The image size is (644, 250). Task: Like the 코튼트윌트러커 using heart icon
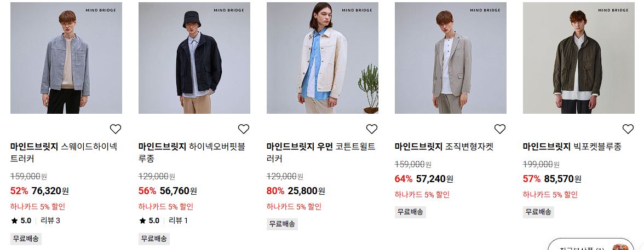click(372, 129)
